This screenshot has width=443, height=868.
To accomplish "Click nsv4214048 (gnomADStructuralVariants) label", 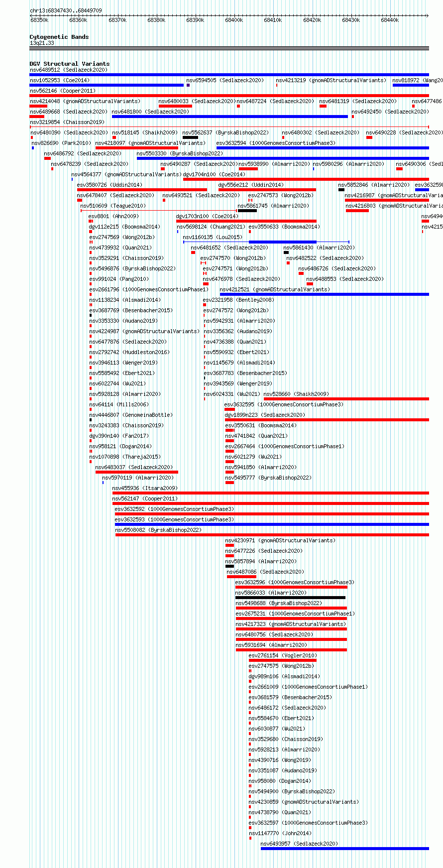I will click(x=85, y=101).
